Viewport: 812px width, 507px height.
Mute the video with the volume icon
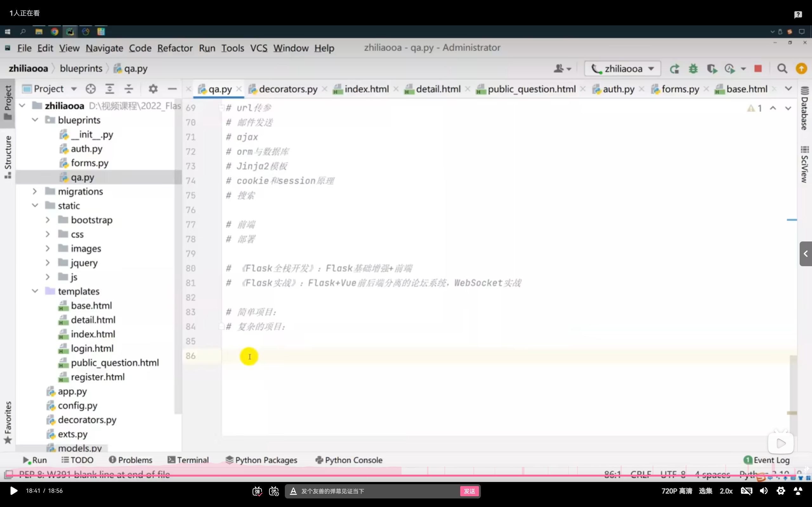pos(764,491)
